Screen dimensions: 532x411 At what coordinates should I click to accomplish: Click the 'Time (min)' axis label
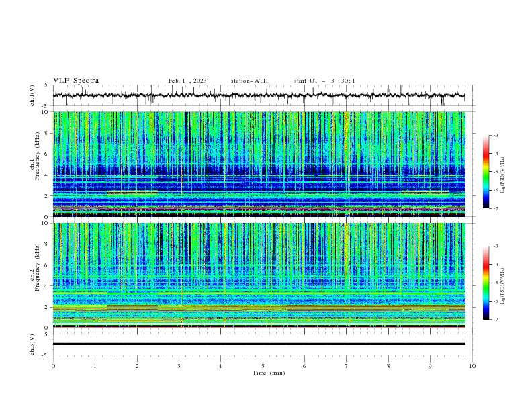pyautogui.click(x=269, y=373)
